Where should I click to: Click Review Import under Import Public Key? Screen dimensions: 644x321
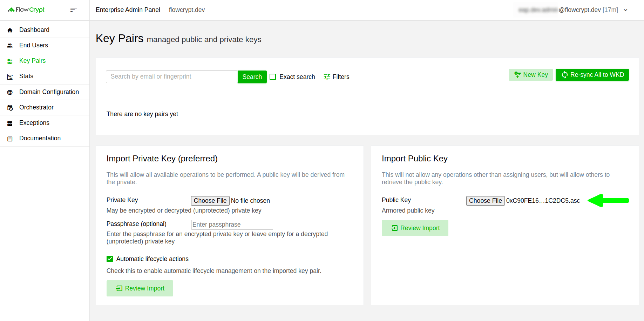tap(415, 228)
